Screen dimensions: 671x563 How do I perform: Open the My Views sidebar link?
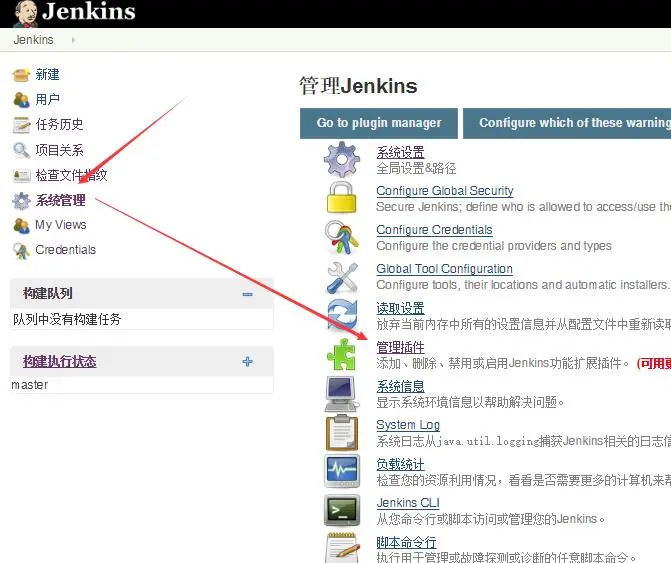[x=61, y=225]
